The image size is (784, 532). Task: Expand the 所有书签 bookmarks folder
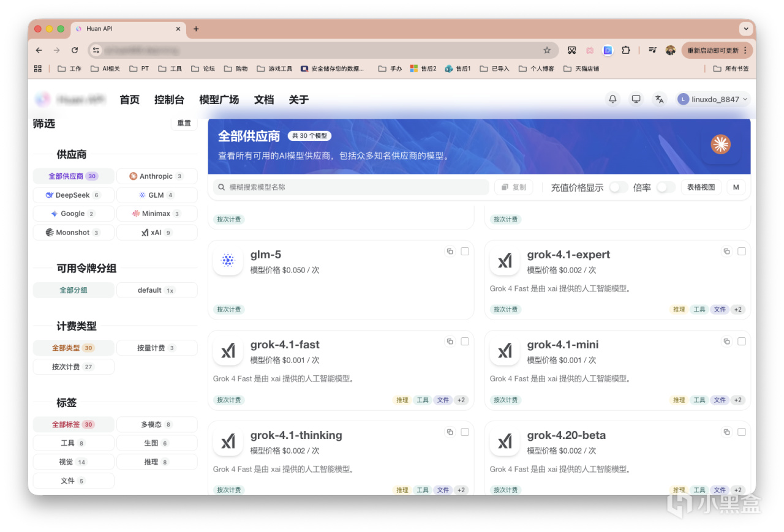(x=731, y=69)
